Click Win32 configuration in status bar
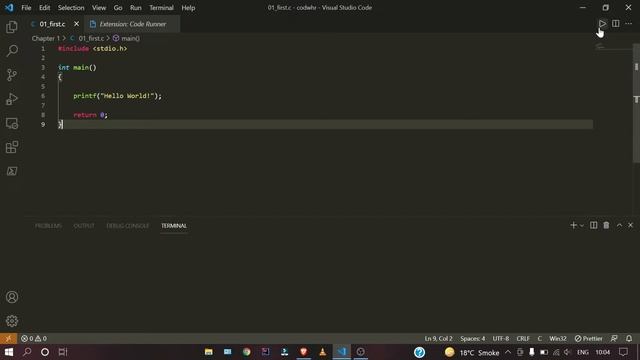This screenshot has width=640, height=360. point(558,338)
